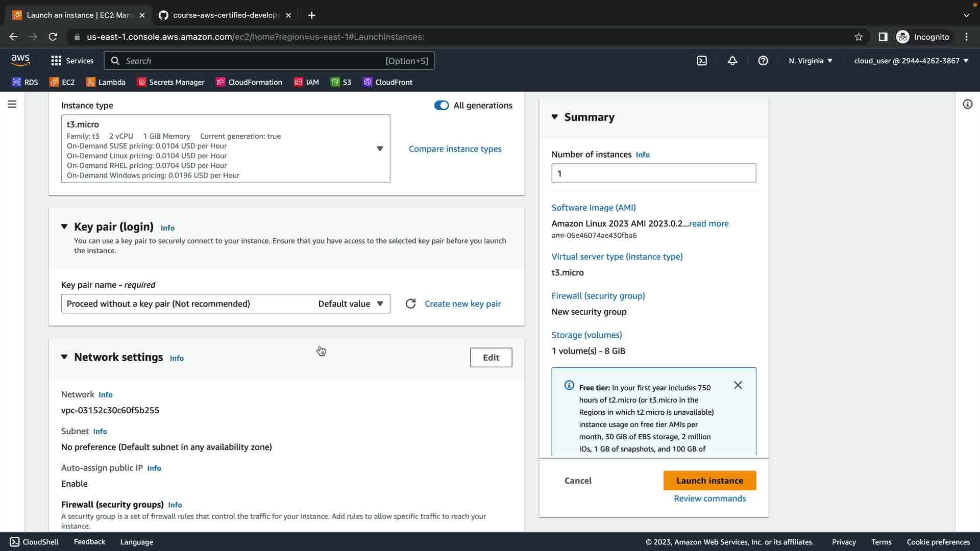Open the info panel icon at right

967,104
